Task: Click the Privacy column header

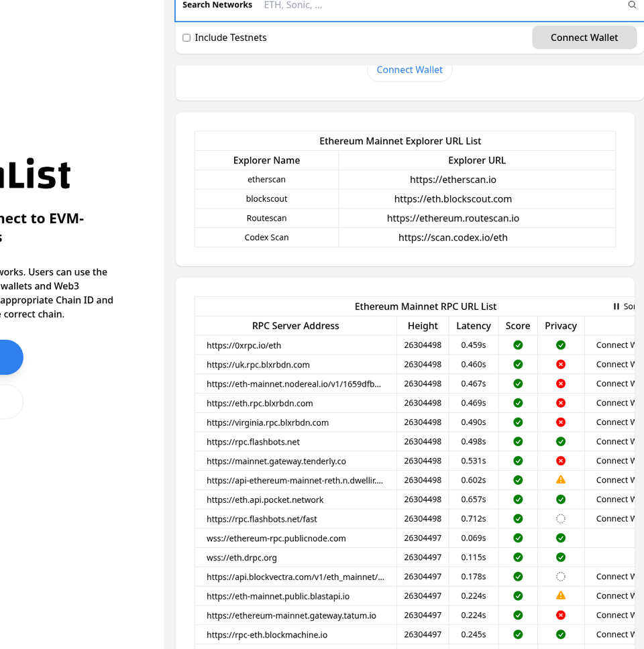Action: coord(561,326)
